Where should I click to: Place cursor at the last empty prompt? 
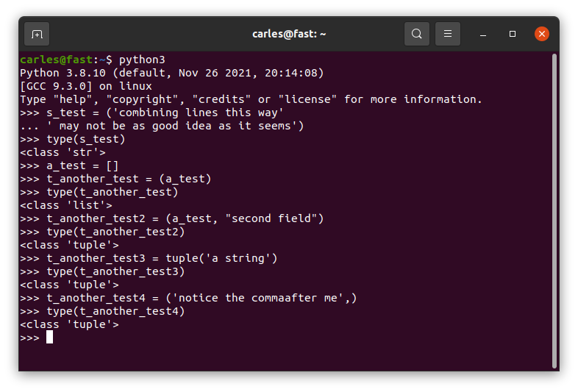(49, 337)
